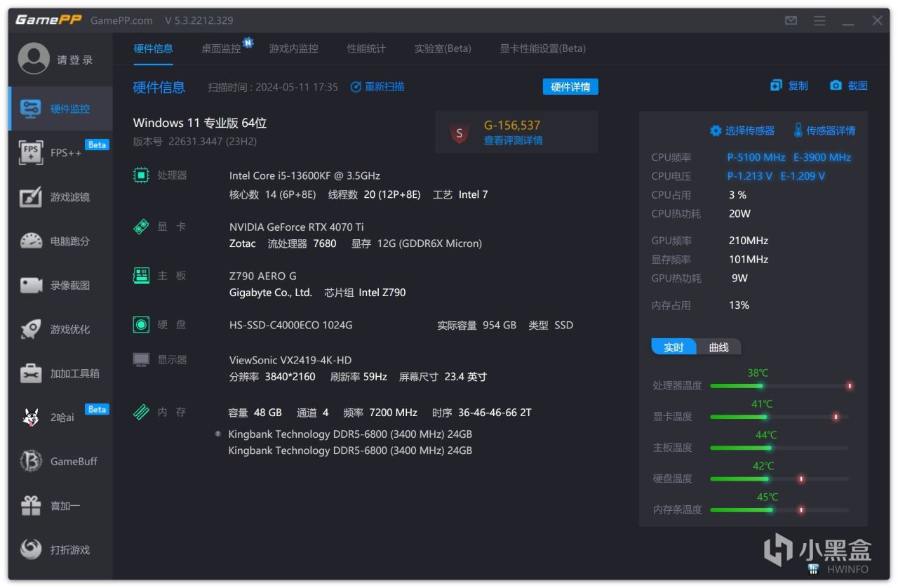Viewport: 898px width, 588px height.
Task: Click the 硬盘温度 temperature bar
Action: click(779, 479)
